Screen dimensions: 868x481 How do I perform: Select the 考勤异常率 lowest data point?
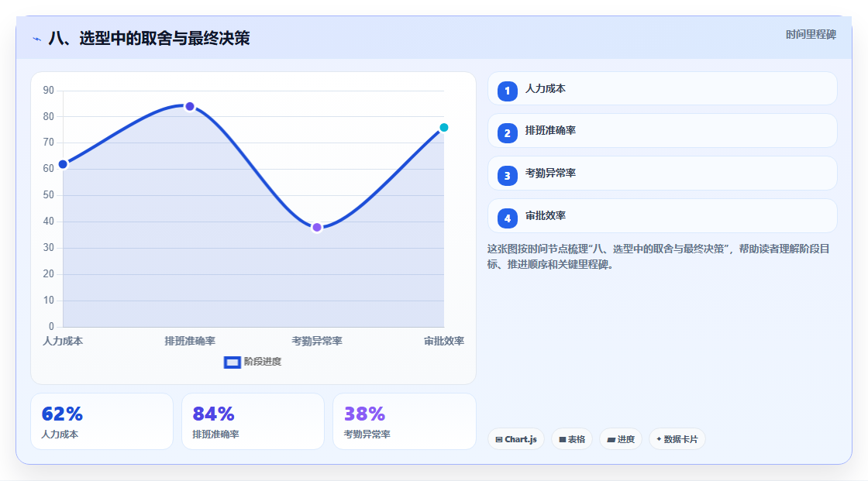[317, 227]
